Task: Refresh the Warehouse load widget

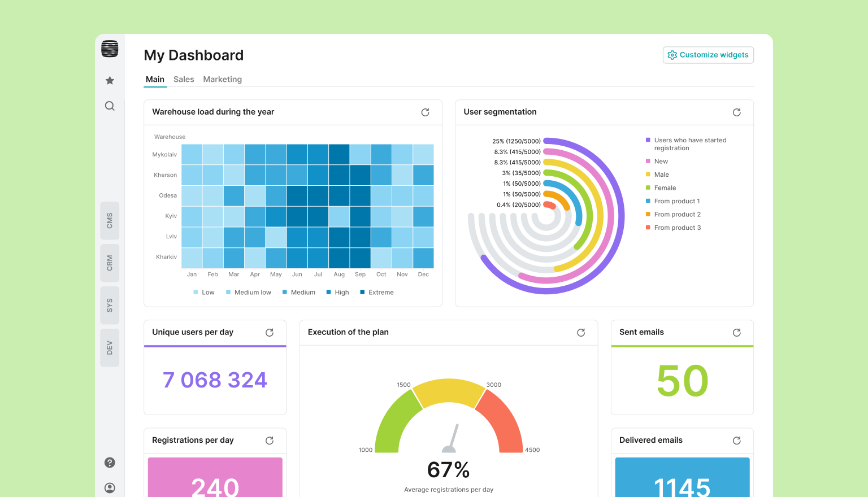Action: click(x=425, y=112)
